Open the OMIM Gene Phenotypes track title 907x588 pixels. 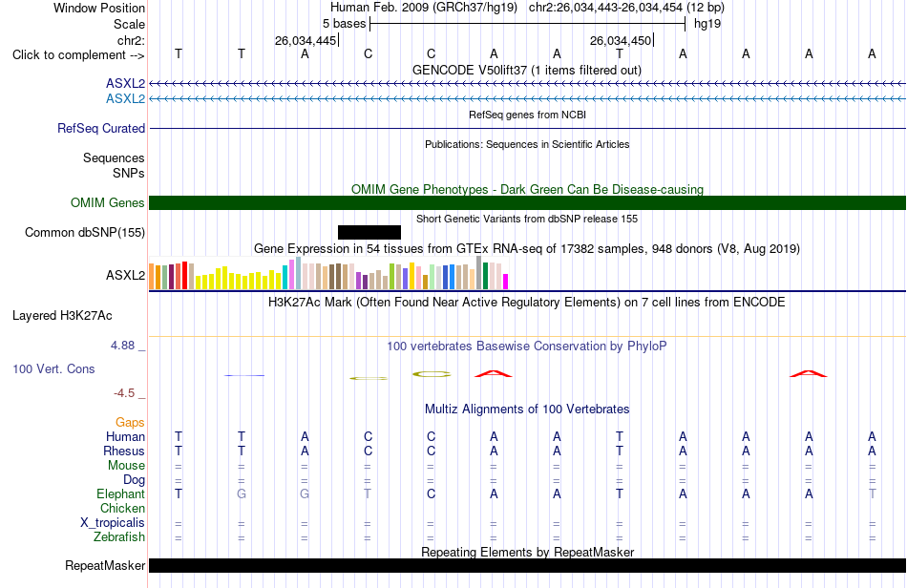pos(527,189)
